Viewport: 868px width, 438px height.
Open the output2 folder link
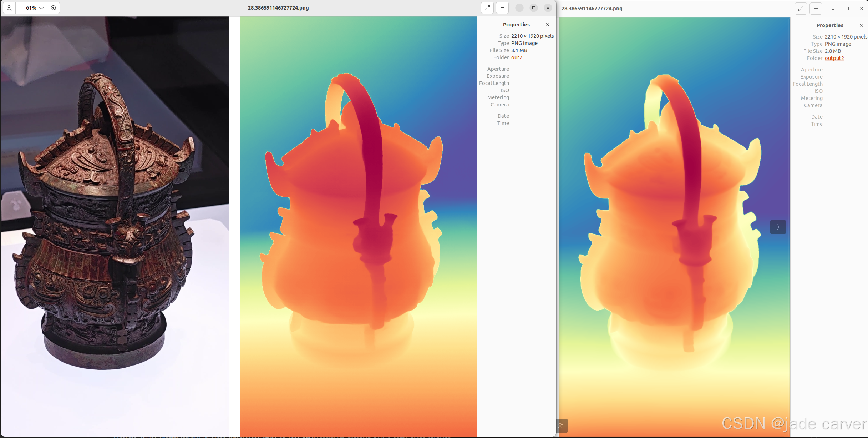tap(834, 58)
